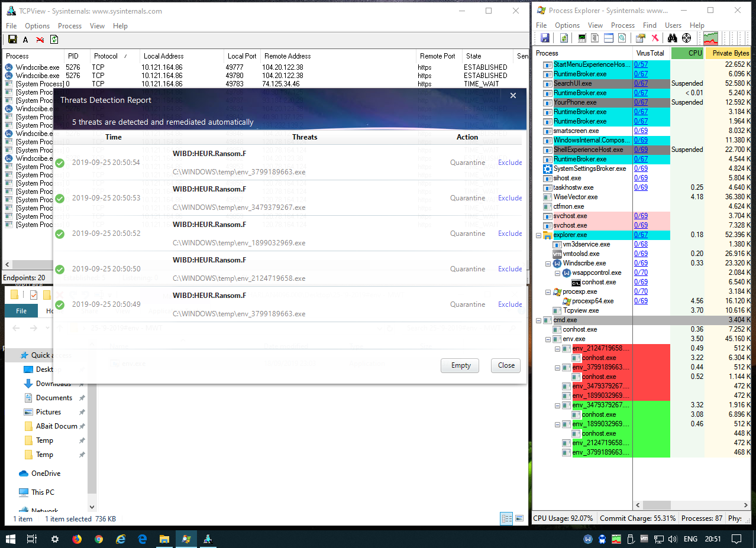Screen dimensions: 756x548
Task: Click ENG language indicator in taskbar
Action: (690, 539)
